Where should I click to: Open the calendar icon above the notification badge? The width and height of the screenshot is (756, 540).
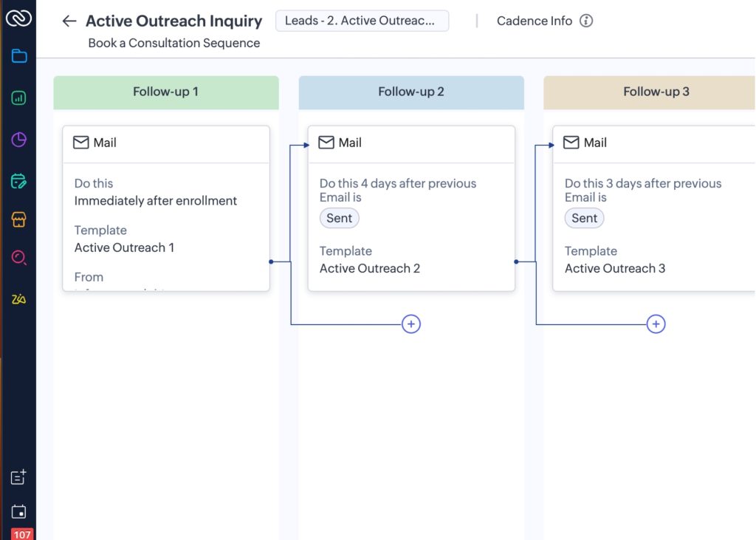18,511
